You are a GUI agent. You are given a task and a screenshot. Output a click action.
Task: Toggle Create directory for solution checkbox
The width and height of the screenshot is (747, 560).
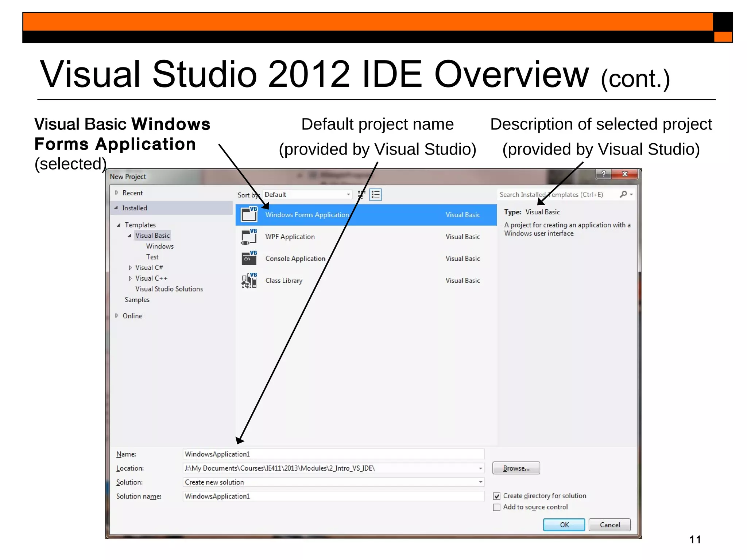point(496,496)
